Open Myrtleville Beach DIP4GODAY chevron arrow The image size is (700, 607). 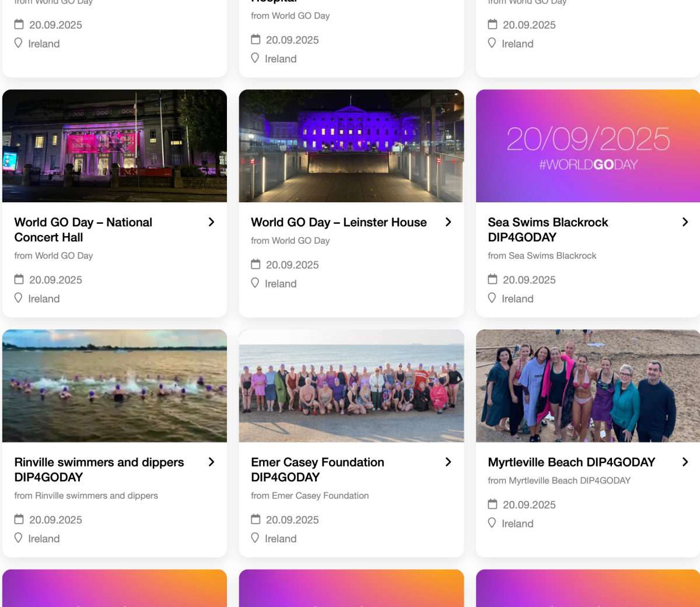pos(685,462)
